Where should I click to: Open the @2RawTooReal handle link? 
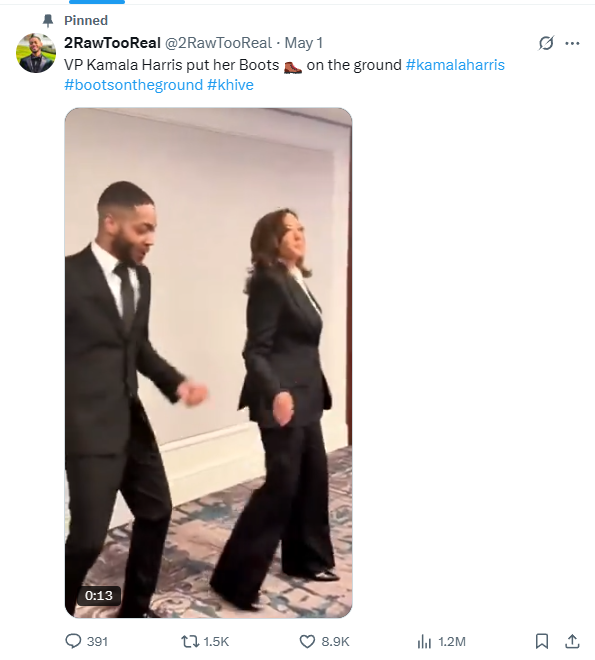click(218, 43)
